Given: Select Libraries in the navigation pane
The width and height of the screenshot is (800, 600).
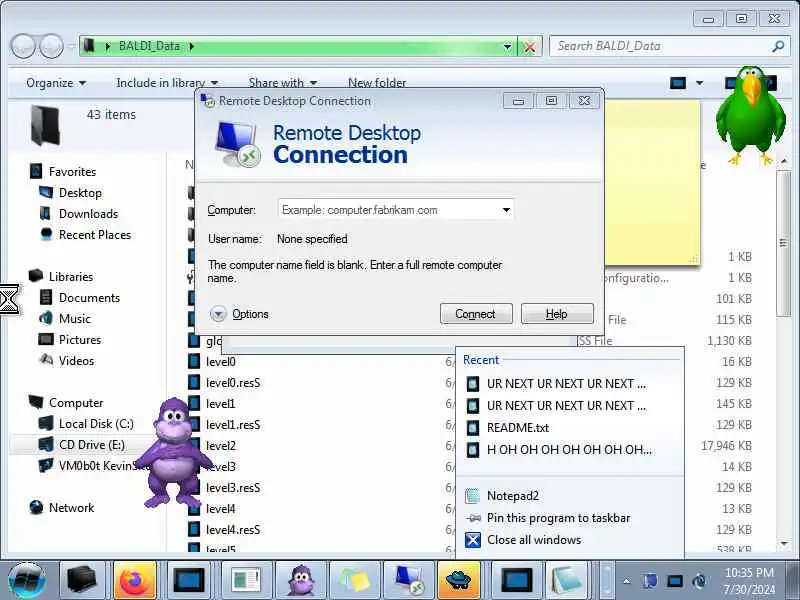Looking at the screenshot, I should [x=71, y=277].
